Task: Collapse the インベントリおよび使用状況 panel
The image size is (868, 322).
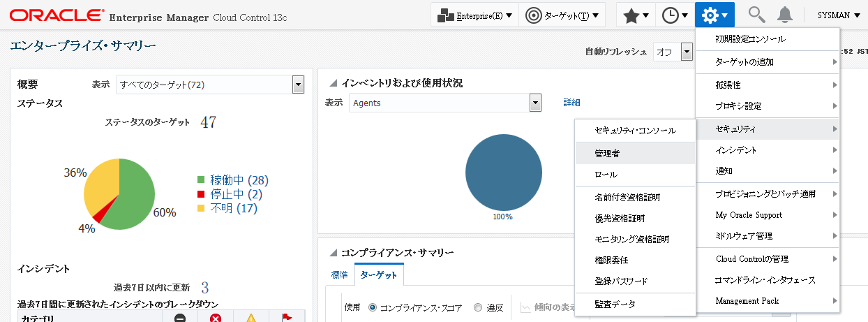Action: [333, 84]
